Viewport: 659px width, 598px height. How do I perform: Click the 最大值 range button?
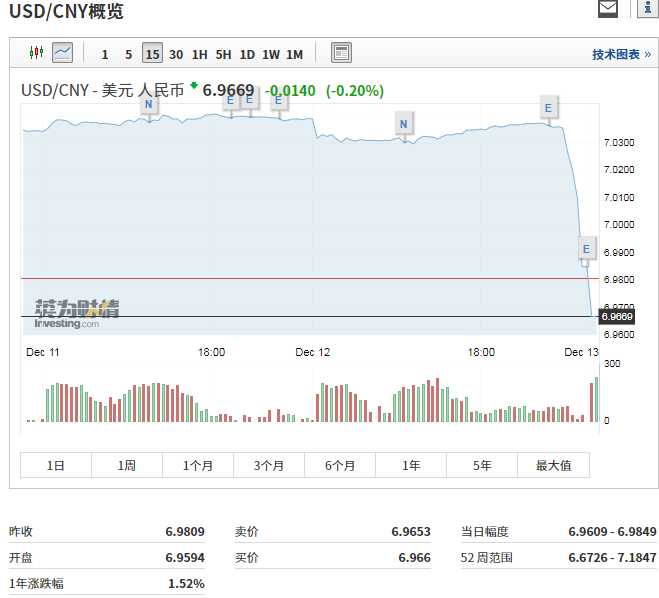(553, 465)
